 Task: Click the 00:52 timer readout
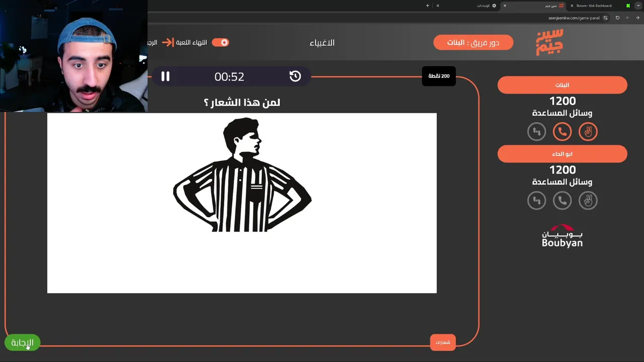pyautogui.click(x=229, y=76)
